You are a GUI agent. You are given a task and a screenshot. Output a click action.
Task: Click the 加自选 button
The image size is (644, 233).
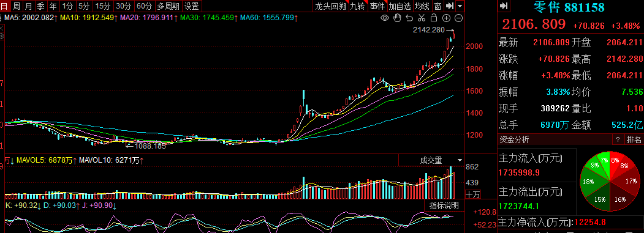[400, 6]
